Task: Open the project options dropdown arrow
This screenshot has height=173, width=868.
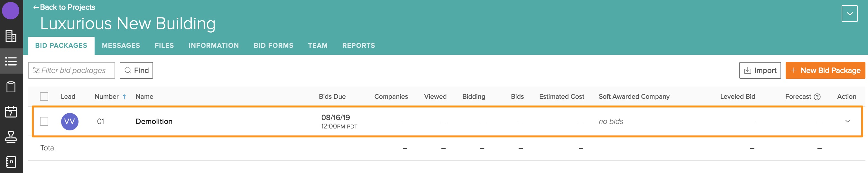Action: click(849, 14)
